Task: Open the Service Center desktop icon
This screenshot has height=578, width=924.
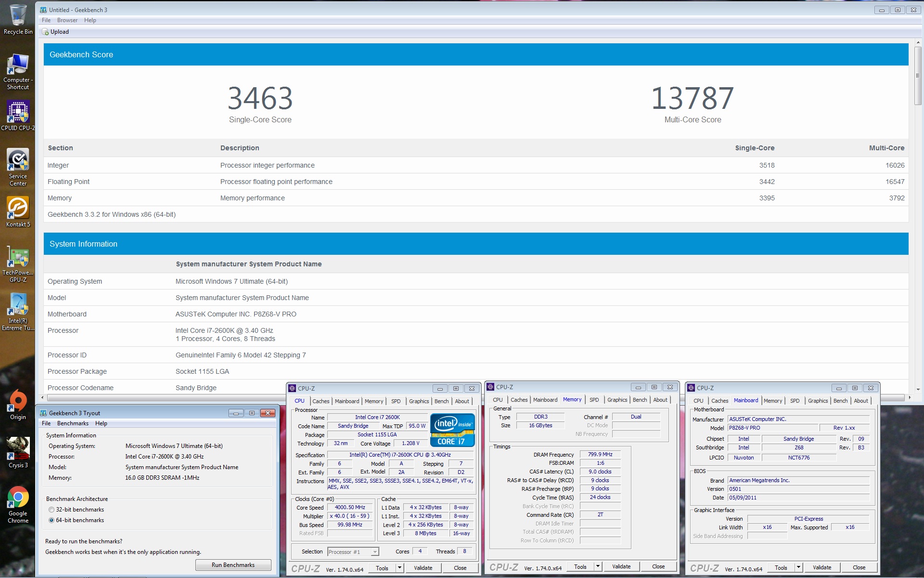Action: pos(18,167)
